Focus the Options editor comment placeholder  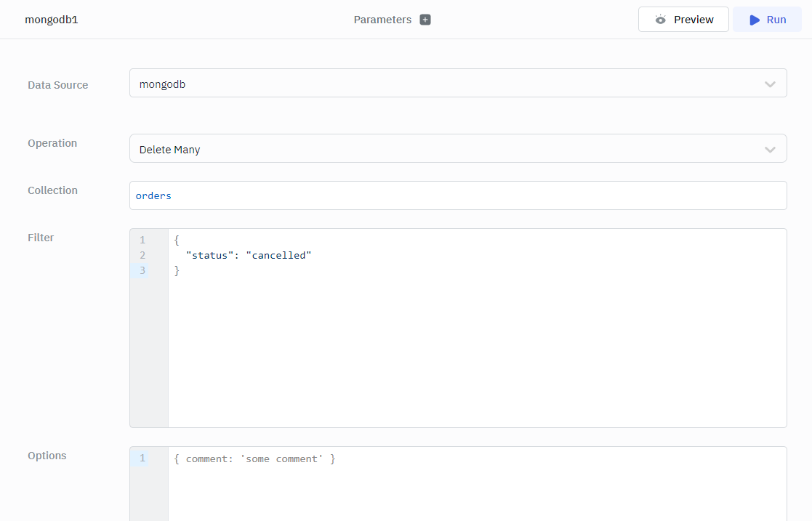point(254,459)
